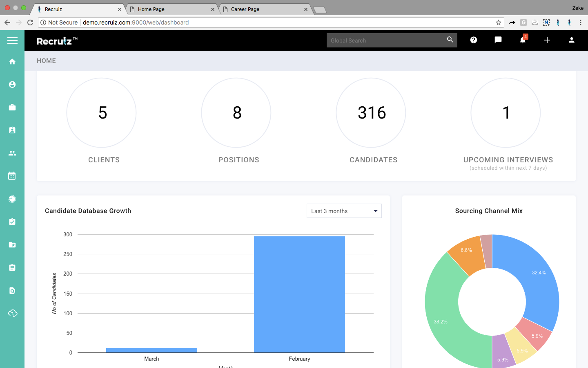The image size is (588, 368).
Task: View reports via the pie chart sidebar icon
Action: coord(12,199)
